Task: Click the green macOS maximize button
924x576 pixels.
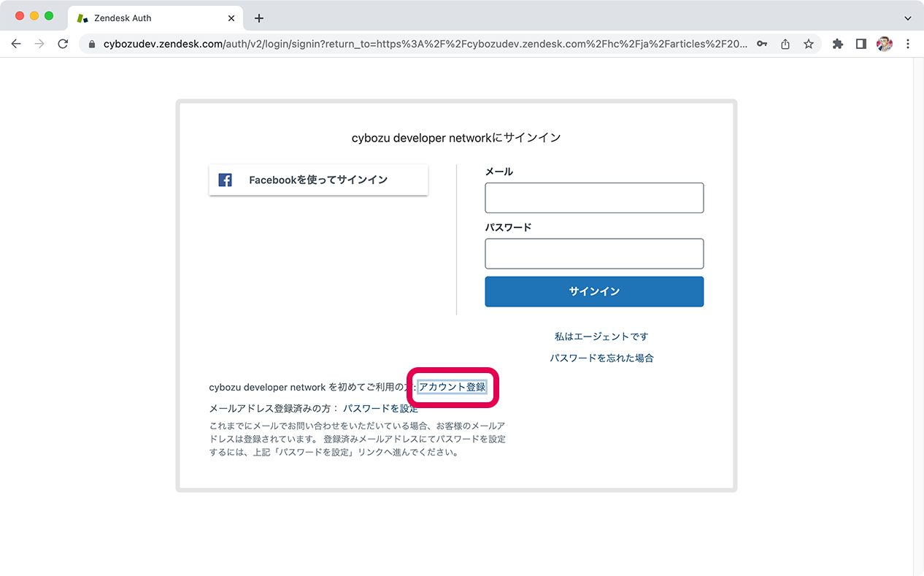Action: pos(49,16)
